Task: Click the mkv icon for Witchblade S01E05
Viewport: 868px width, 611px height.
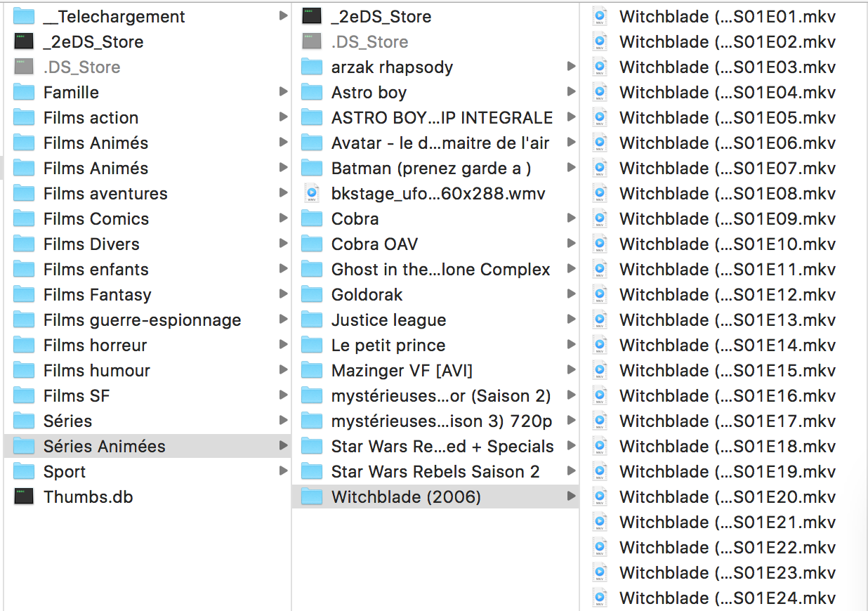Action: 600,117
